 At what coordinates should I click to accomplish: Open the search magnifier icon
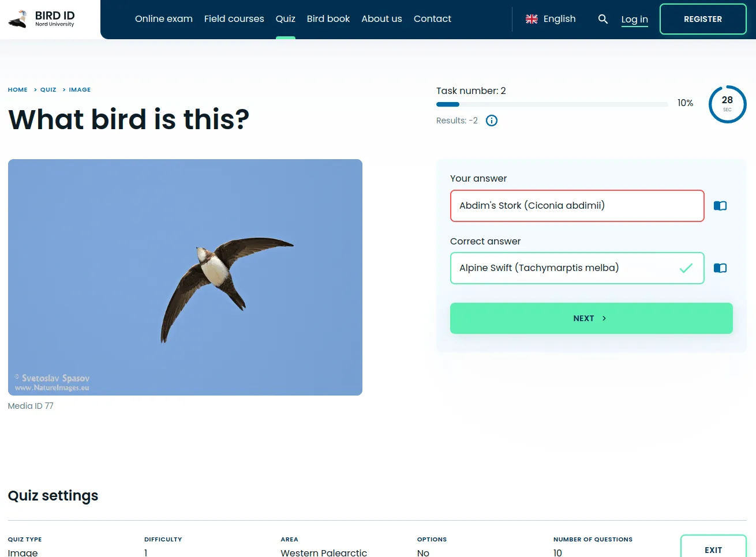click(x=603, y=19)
